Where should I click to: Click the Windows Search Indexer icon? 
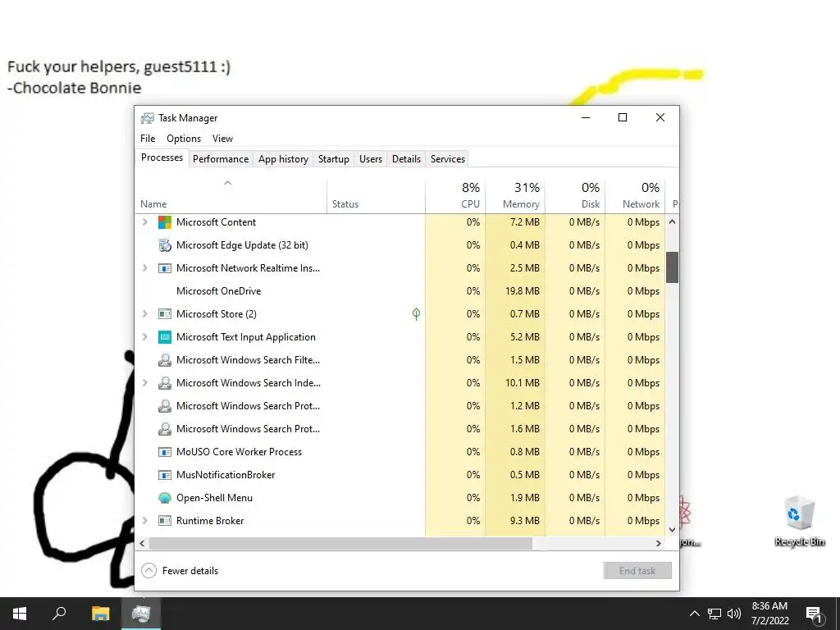click(x=164, y=383)
